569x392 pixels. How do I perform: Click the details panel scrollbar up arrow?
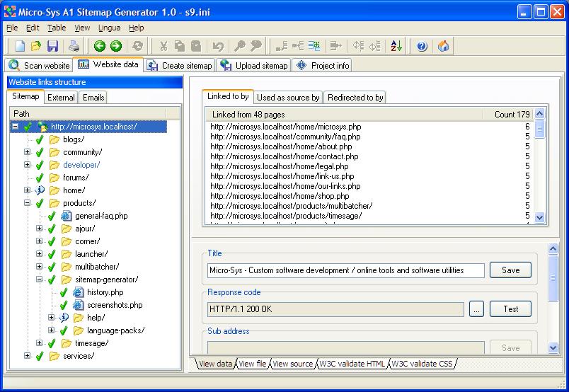(553, 248)
